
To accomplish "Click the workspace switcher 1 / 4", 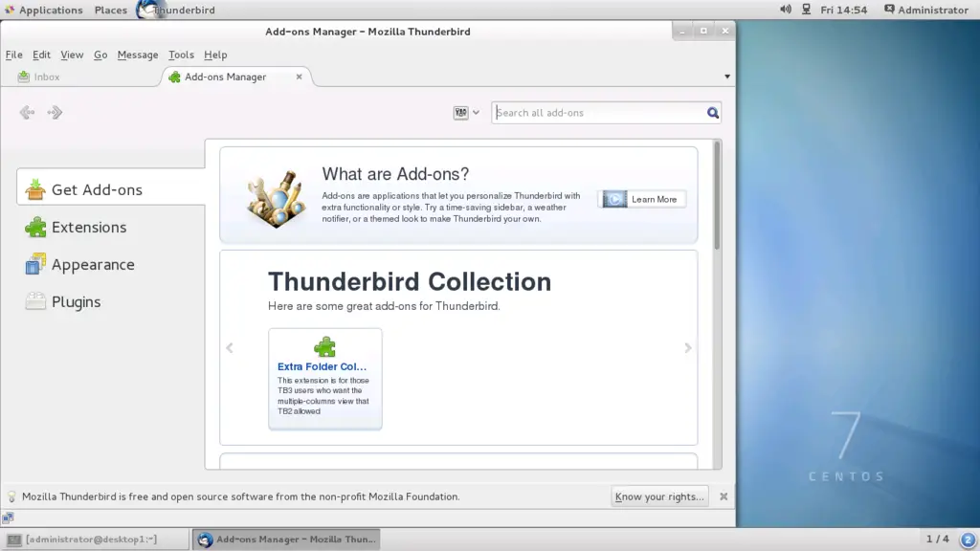I will point(938,539).
